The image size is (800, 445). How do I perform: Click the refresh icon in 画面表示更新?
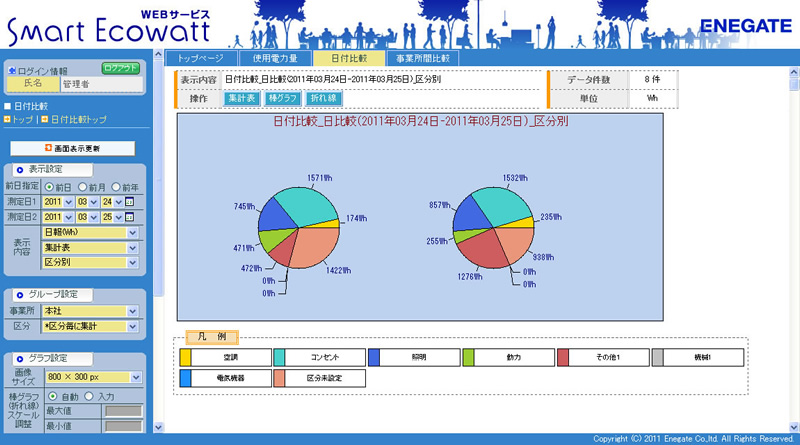pyautogui.click(x=48, y=148)
